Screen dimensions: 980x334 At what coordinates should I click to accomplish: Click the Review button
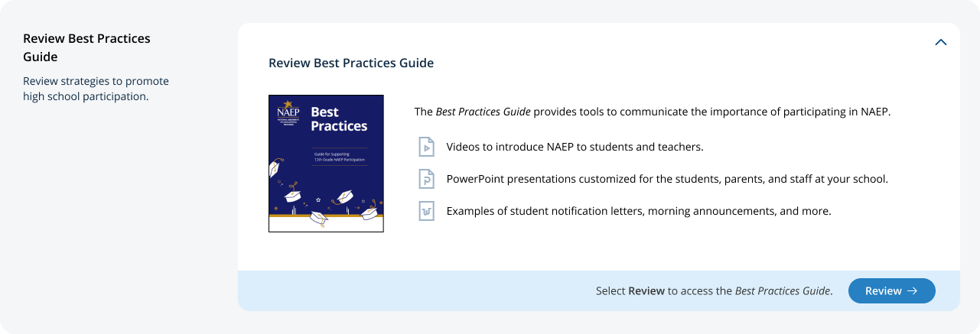tap(891, 290)
